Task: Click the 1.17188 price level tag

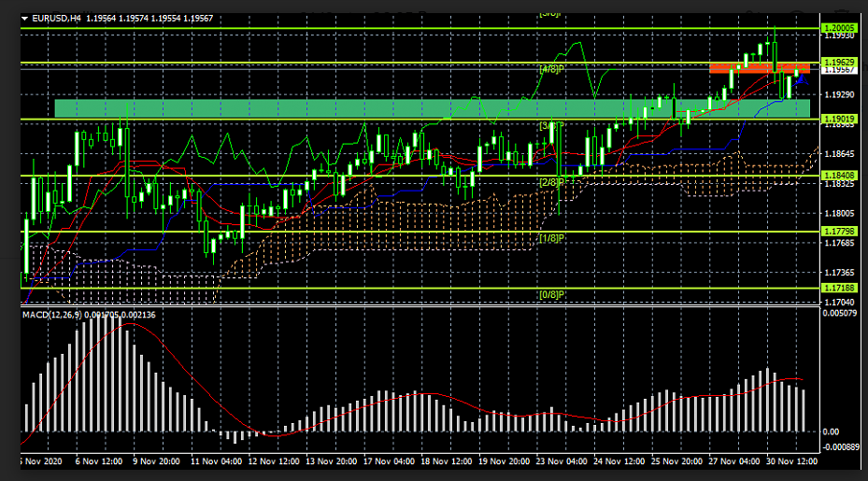Action: [x=840, y=289]
